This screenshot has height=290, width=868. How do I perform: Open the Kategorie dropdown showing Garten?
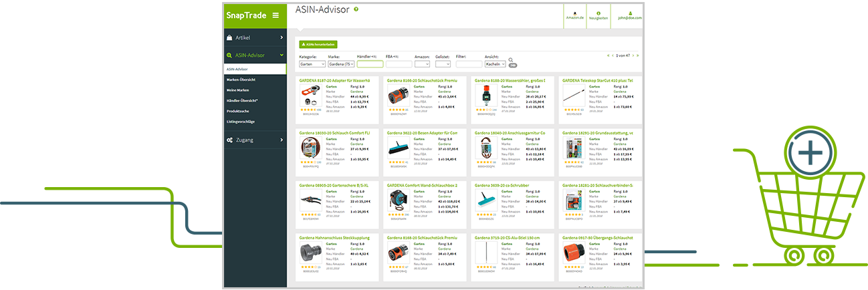312,64
